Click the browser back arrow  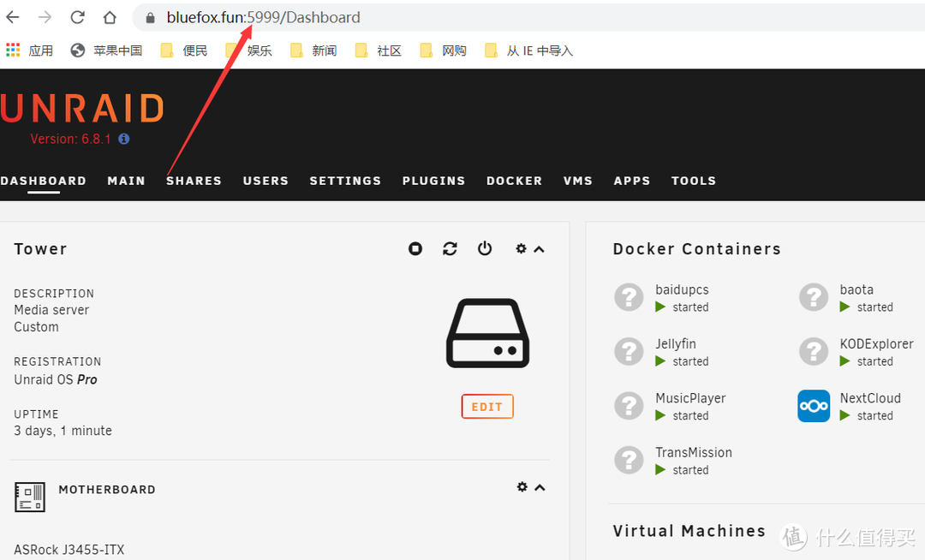[13, 17]
